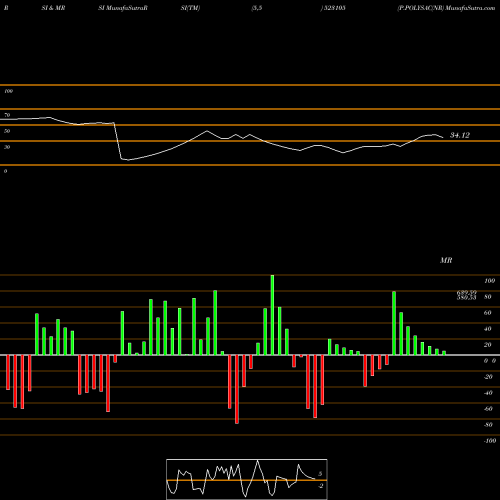The width and height of the screenshot is (500, 500).
Task: Click the longest red bar in MR histogram
Action: [x=237, y=389]
